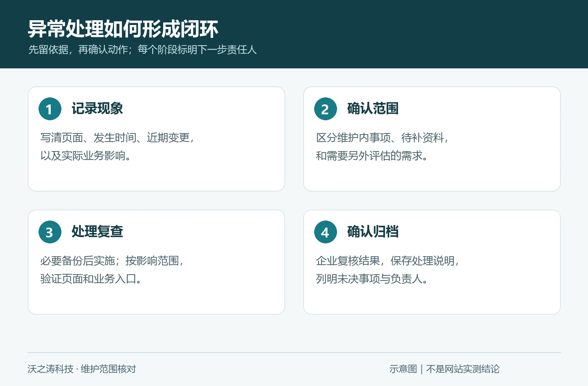Click the number 4 circle badge
The width and height of the screenshot is (588, 386).
(x=326, y=232)
